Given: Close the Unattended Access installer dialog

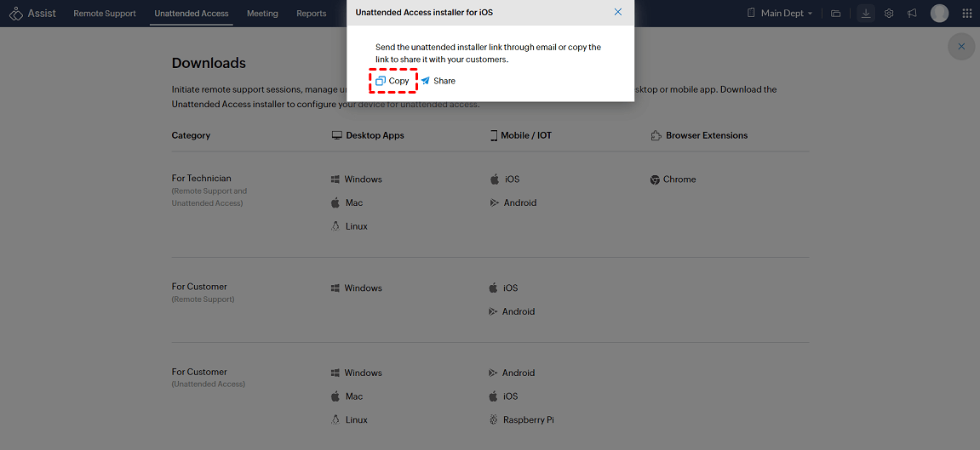Looking at the screenshot, I should coord(618,12).
